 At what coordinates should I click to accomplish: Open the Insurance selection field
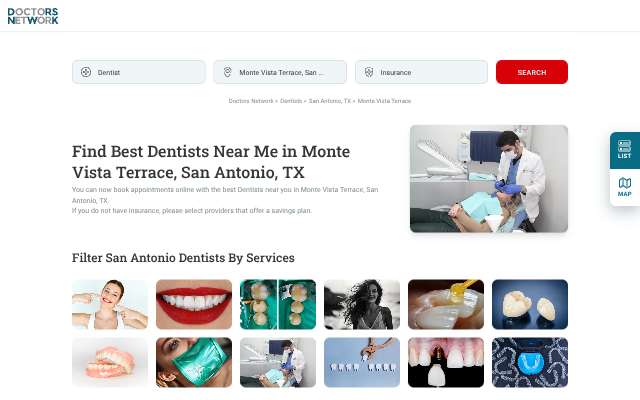421,72
